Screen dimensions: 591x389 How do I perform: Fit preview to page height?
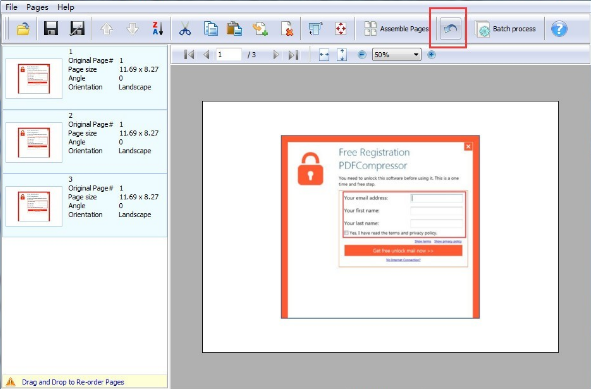pos(342,55)
